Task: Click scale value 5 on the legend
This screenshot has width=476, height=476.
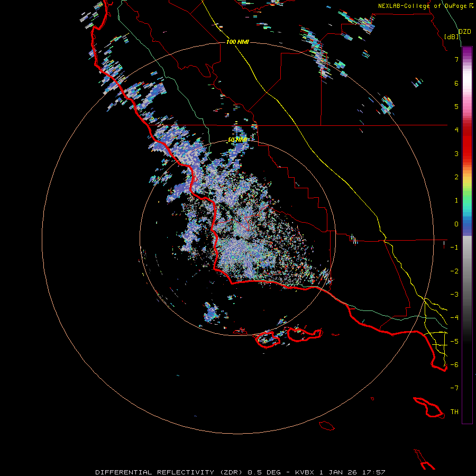Action: 456,106
